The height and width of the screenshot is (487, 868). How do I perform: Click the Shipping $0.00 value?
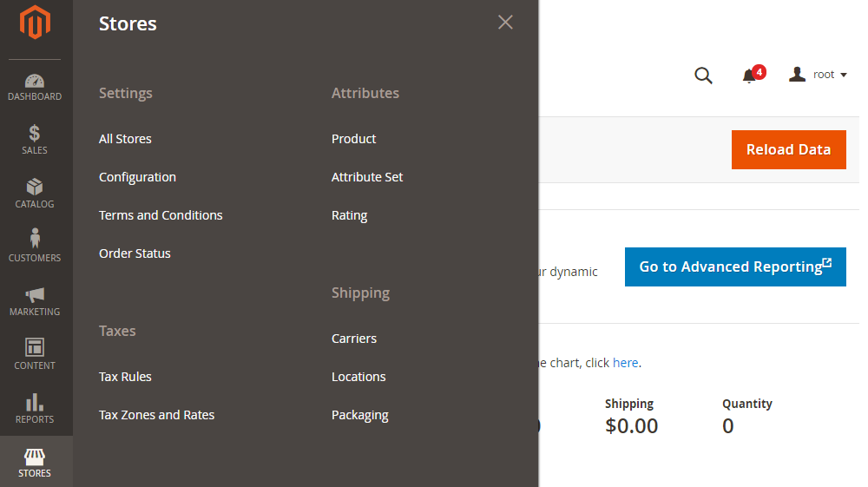tap(631, 426)
